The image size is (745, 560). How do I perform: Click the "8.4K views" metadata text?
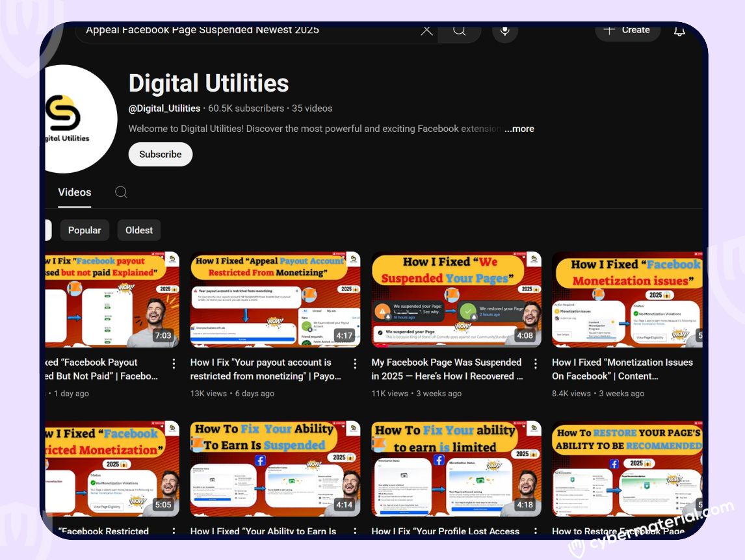pyautogui.click(x=571, y=393)
